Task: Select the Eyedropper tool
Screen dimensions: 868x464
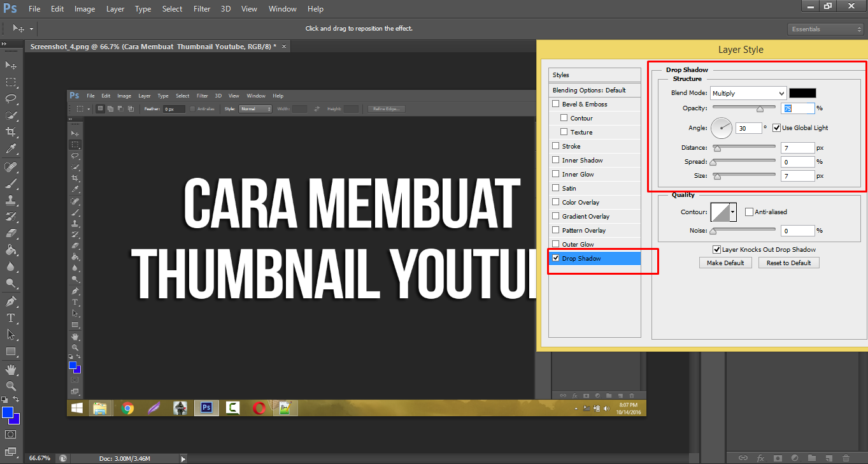Action: (x=11, y=149)
